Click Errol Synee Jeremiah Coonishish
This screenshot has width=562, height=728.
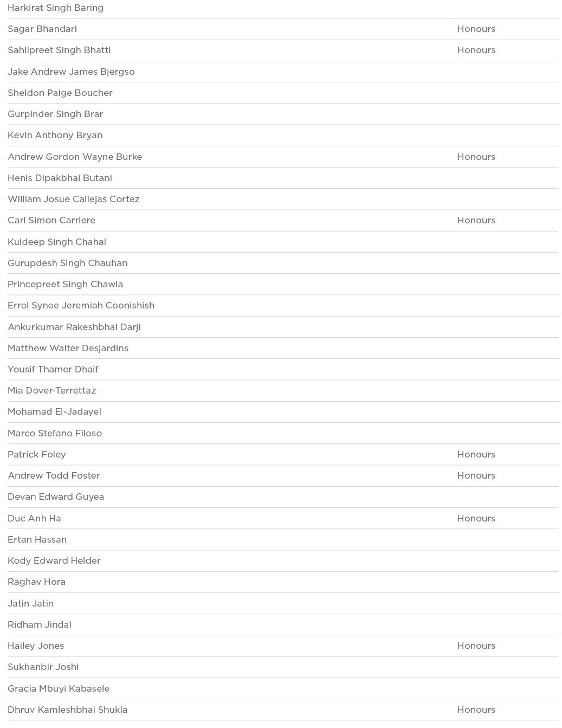pyautogui.click(x=81, y=306)
